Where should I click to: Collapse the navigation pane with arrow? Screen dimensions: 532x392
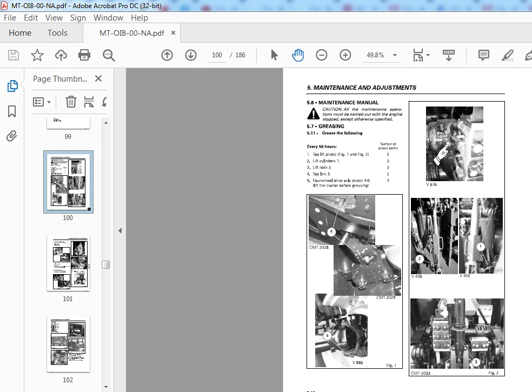[120, 230]
